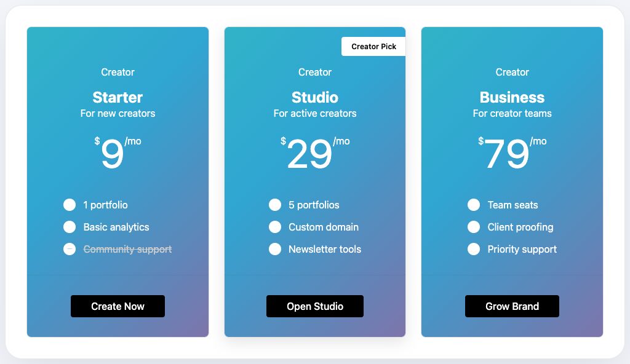Select the Starter plan heading
630x364 pixels.
(x=118, y=97)
